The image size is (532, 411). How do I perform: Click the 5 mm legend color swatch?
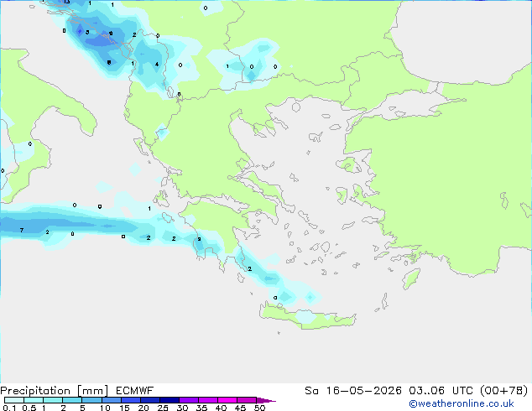[x=91, y=400]
